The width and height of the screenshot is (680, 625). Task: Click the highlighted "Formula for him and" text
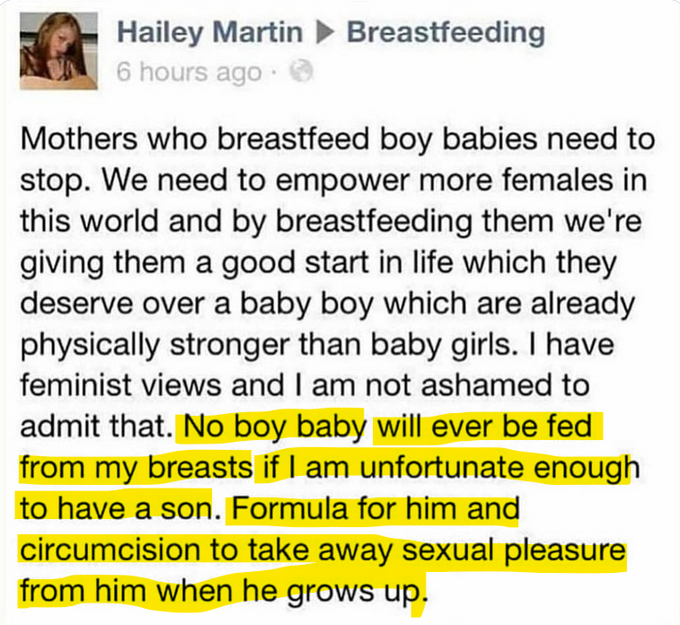373,509
